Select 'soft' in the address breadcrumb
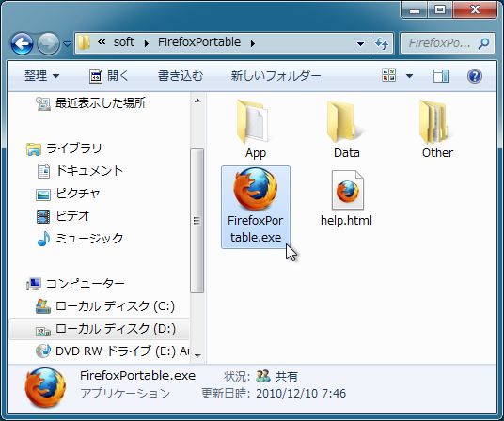This screenshot has height=421, width=504. click(124, 42)
